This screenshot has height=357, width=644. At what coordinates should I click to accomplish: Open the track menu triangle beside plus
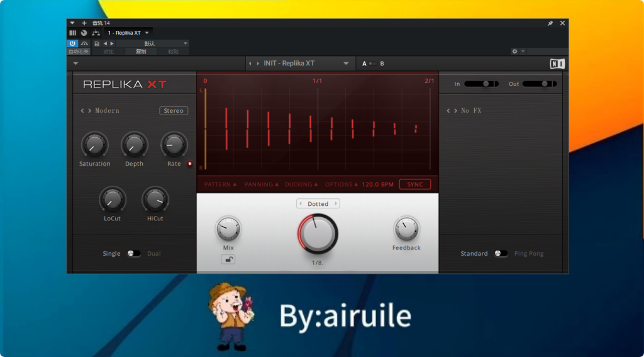(72, 23)
